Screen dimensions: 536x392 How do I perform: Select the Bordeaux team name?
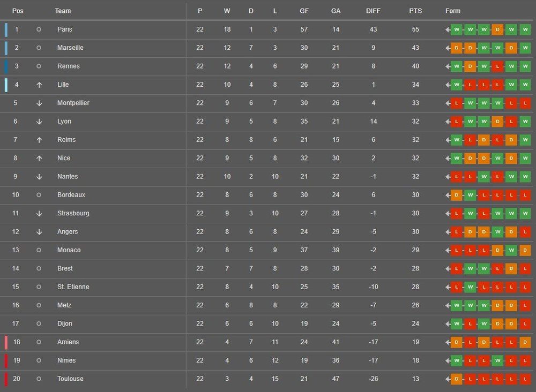[x=71, y=195]
